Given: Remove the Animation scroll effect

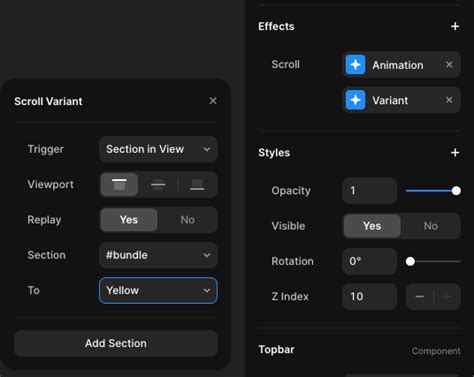Looking at the screenshot, I should coord(449,64).
